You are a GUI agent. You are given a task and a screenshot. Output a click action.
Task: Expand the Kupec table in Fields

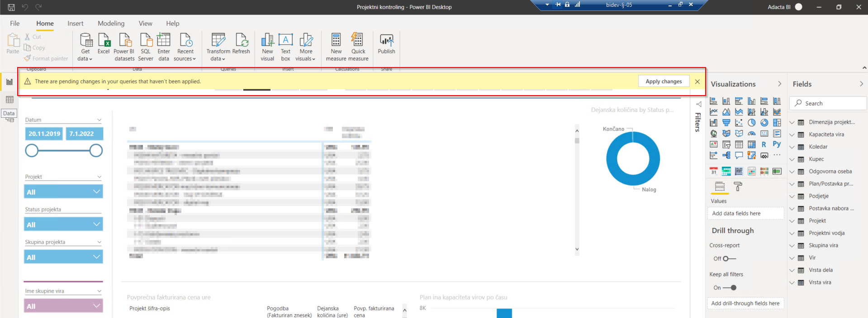(x=792, y=159)
